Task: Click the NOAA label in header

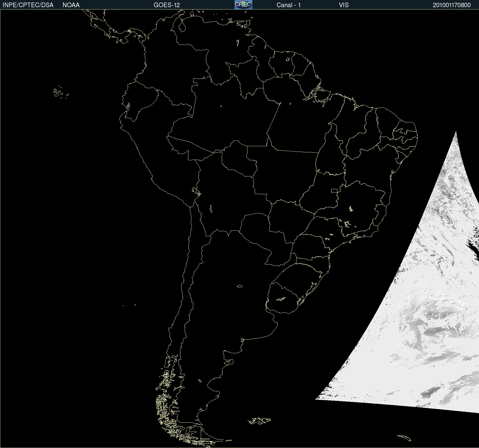Action: 71,5
